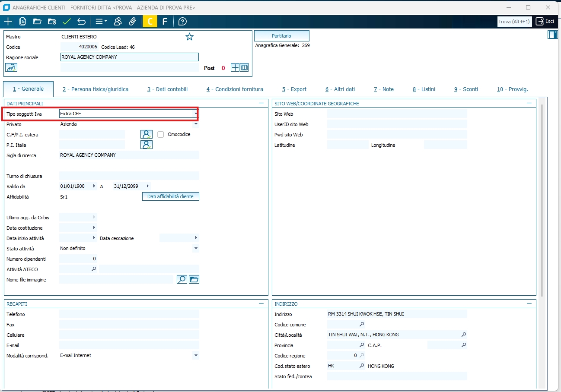Click the chart icon below Ragione sociale

pyautogui.click(x=11, y=67)
